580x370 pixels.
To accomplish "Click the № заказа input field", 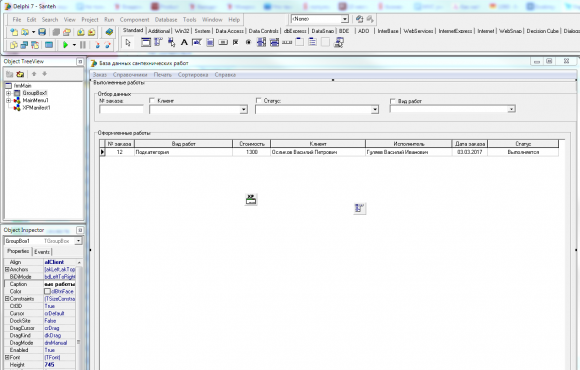I will point(121,109).
